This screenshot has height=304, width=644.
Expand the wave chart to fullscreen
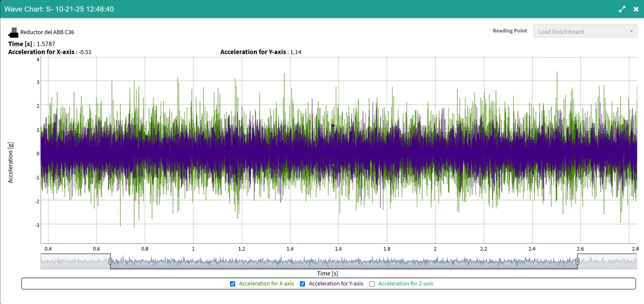(x=622, y=9)
